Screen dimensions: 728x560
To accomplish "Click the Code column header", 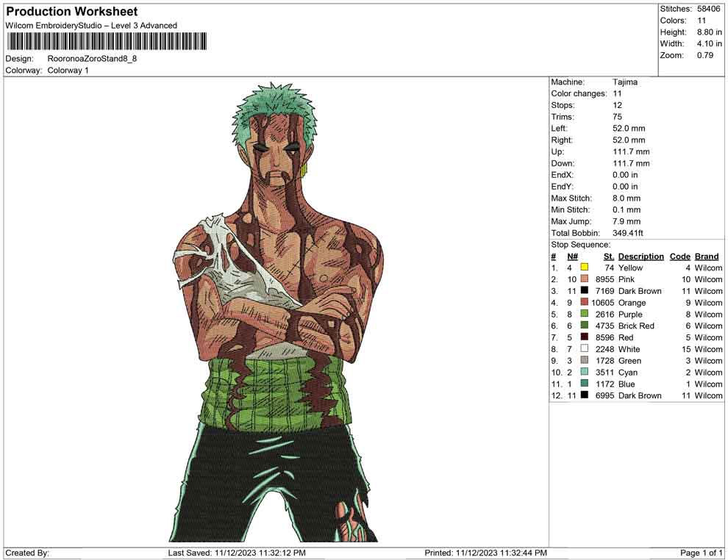I will click(680, 256).
